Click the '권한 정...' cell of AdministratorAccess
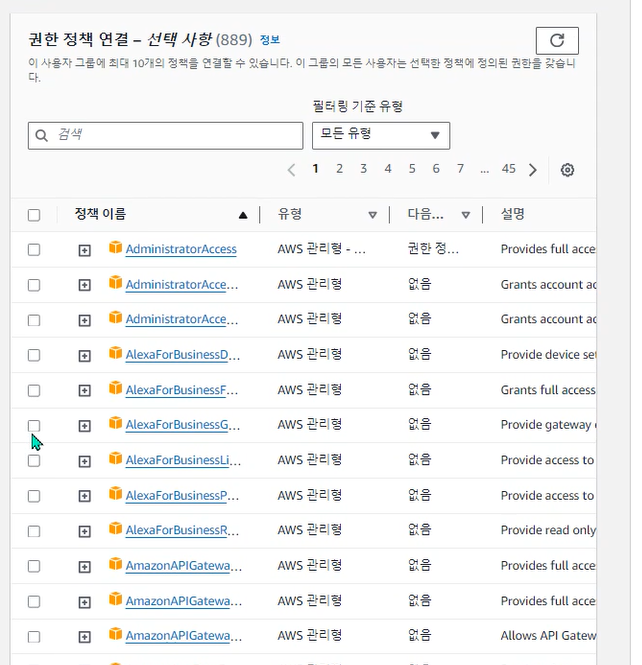Image resolution: width=642 pixels, height=665 pixels. tap(433, 249)
